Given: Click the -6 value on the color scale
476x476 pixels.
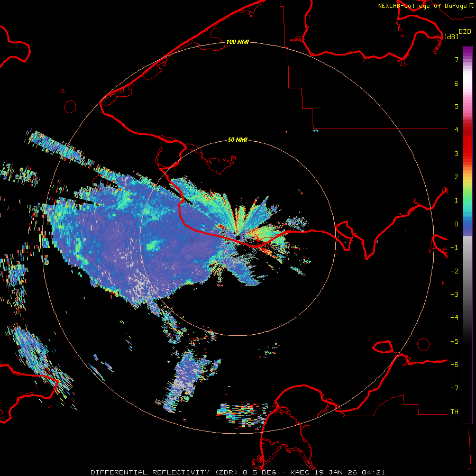Looking at the screenshot, I should coord(454,365).
